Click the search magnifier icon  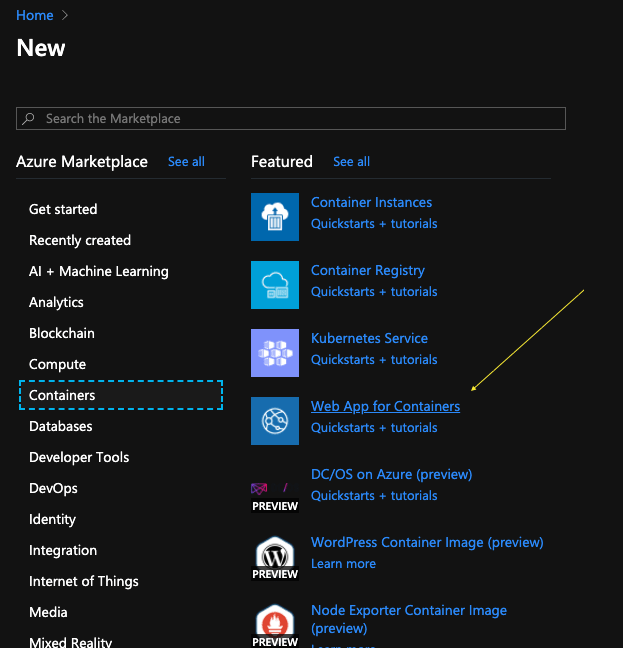(x=29, y=119)
